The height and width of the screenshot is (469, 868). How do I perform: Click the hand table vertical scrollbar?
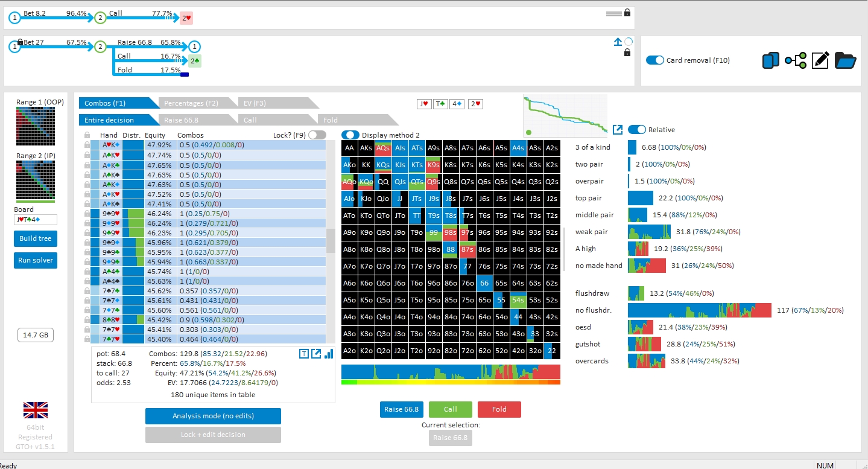tap(330, 241)
